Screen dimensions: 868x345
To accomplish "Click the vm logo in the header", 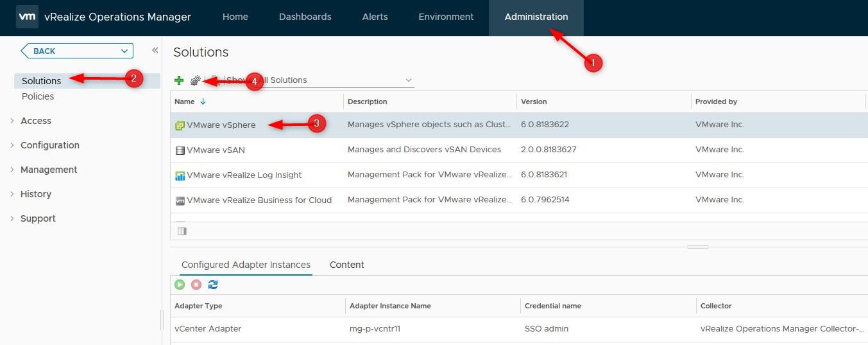I will [x=27, y=17].
